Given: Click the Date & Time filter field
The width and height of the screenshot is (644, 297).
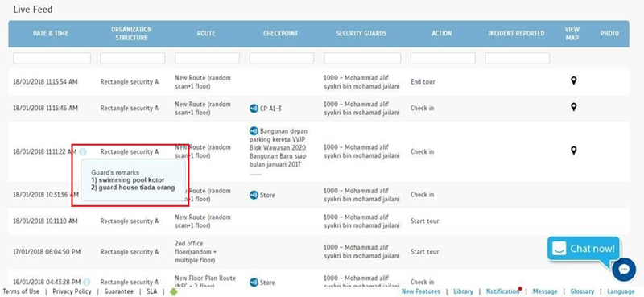Looking at the screenshot, I should tap(52, 58).
